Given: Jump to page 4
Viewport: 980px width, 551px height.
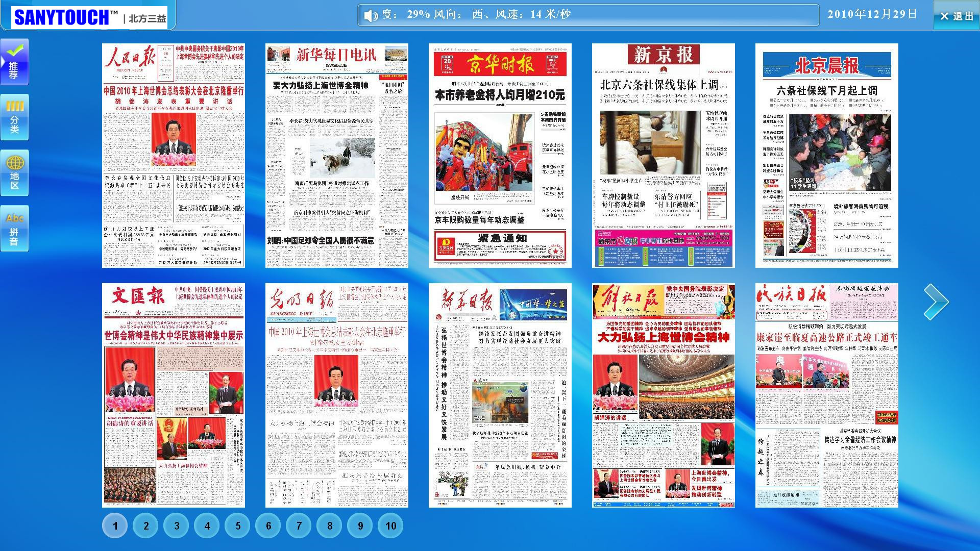Looking at the screenshot, I should 207,525.
